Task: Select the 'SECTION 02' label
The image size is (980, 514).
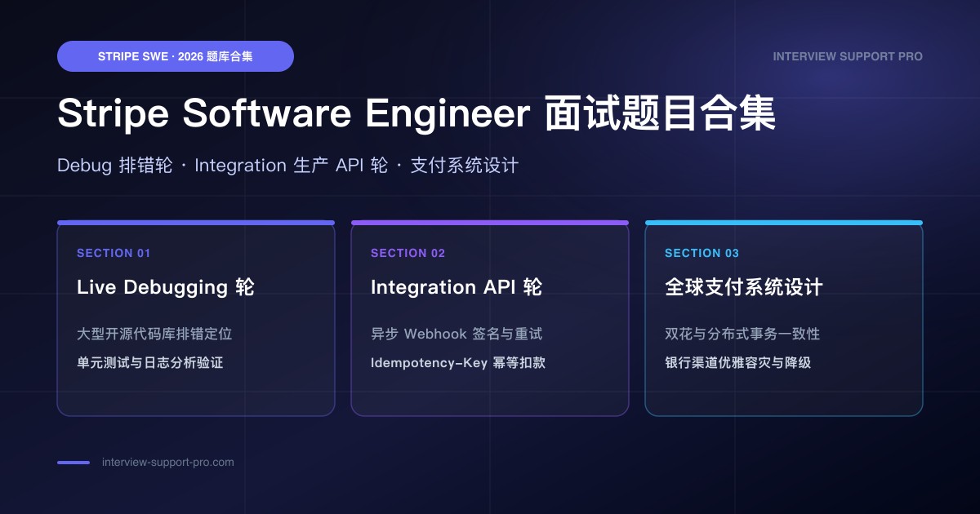Action: pos(408,253)
